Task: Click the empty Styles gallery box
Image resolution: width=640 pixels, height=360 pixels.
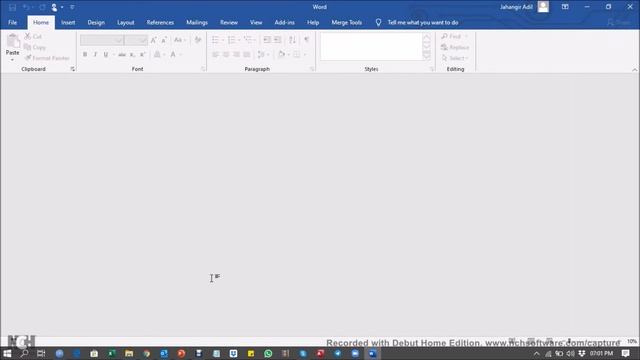Action: 371,47
